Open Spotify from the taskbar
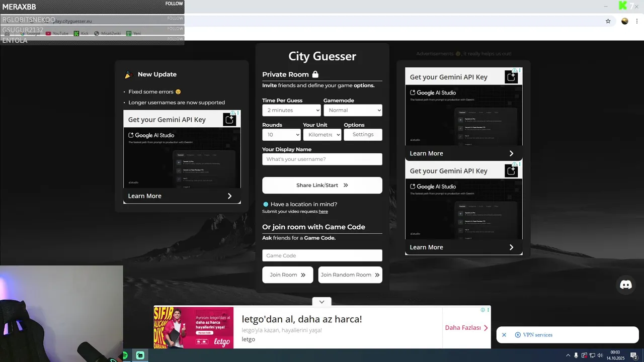This screenshot has height=362, width=644. [x=124, y=355]
